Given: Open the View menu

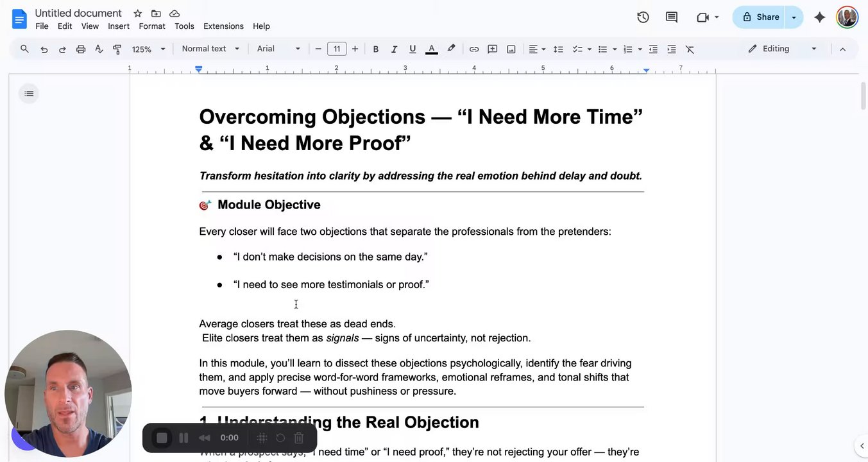Looking at the screenshot, I should point(90,26).
